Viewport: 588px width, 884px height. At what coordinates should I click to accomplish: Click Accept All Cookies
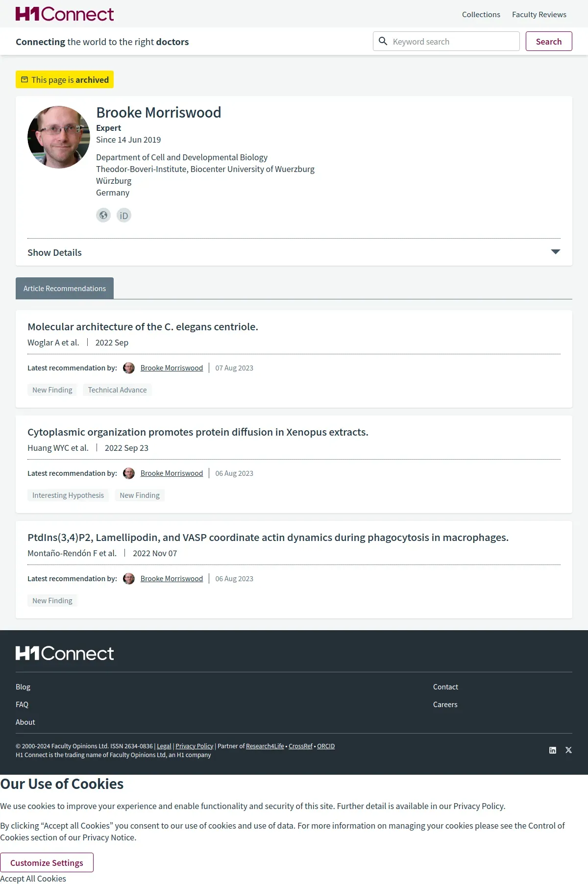(x=33, y=879)
